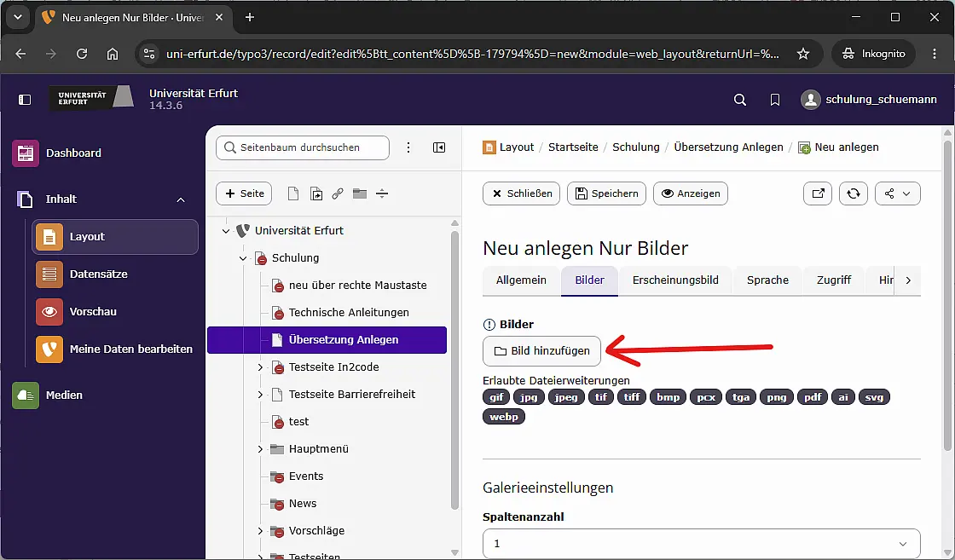Toggle the module menu sidebar icon
This screenshot has width=955, height=560.
pyautogui.click(x=25, y=99)
